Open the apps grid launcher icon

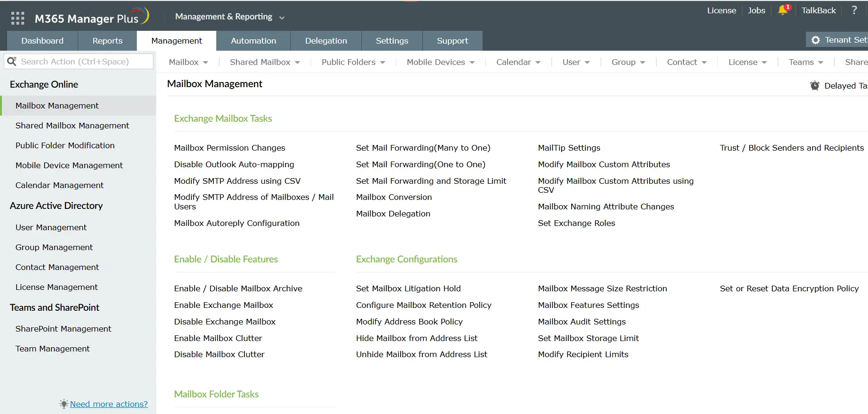click(18, 18)
